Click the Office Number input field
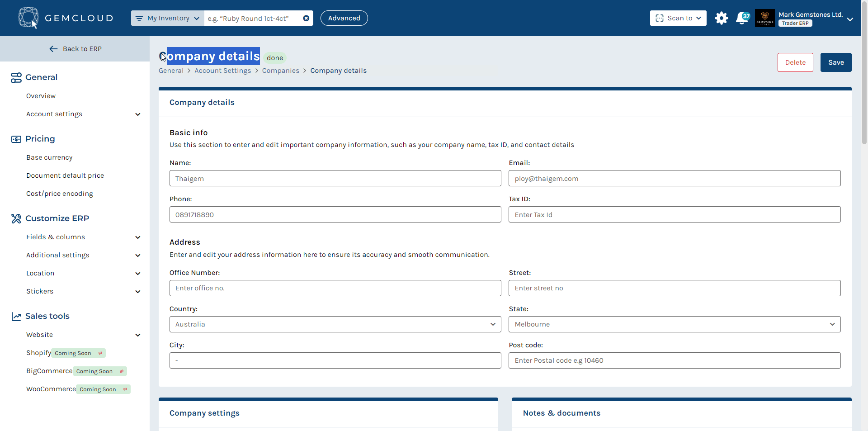868x431 pixels. point(335,288)
